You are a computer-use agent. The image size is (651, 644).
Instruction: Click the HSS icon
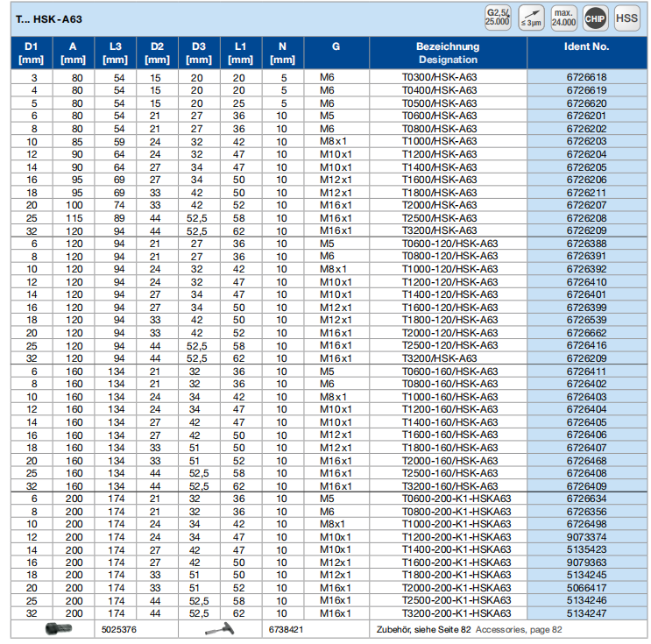[626, 18]
